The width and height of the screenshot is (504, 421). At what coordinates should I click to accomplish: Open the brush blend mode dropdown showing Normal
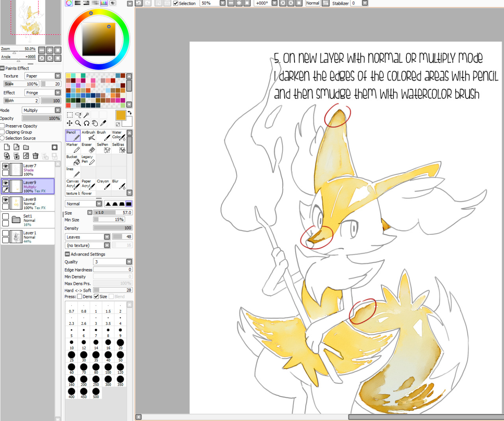pos(83,204)
